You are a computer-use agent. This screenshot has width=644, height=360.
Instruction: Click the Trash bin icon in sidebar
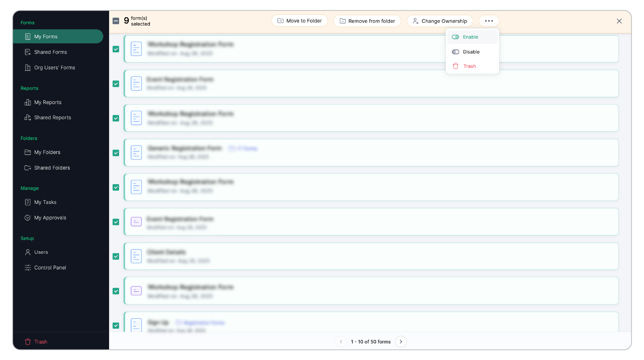pyautogui.click(x=28, y=342)
